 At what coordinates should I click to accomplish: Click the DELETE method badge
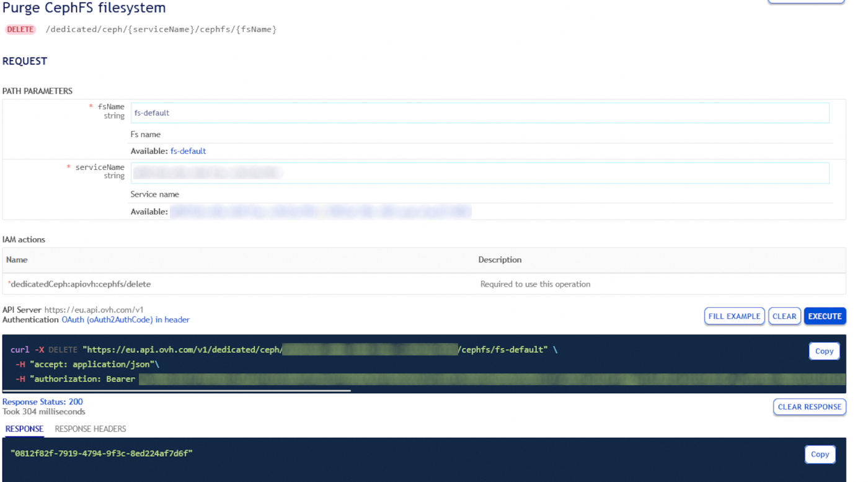[x=20, y=29]
